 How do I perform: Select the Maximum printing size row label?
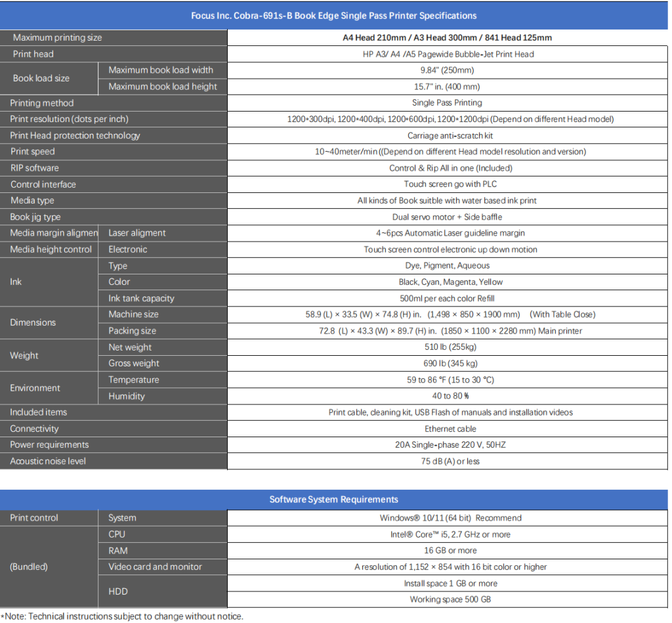114,37
